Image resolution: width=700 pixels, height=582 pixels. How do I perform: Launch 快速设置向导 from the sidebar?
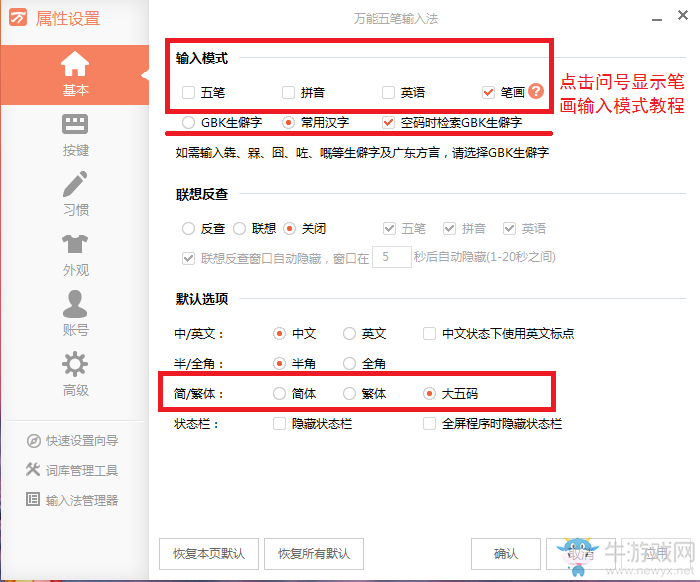click(x=72, y=441)
